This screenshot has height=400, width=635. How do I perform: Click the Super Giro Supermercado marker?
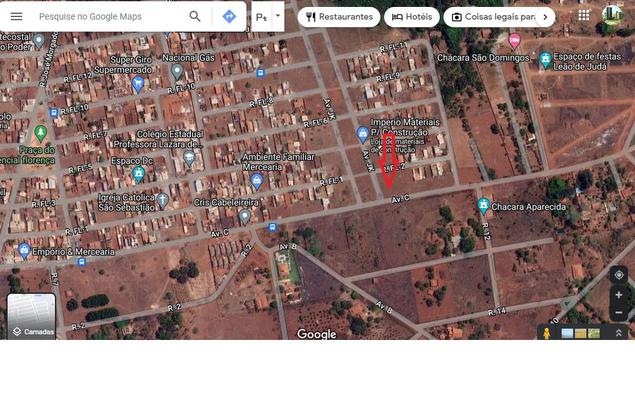(x=138, y=84)
